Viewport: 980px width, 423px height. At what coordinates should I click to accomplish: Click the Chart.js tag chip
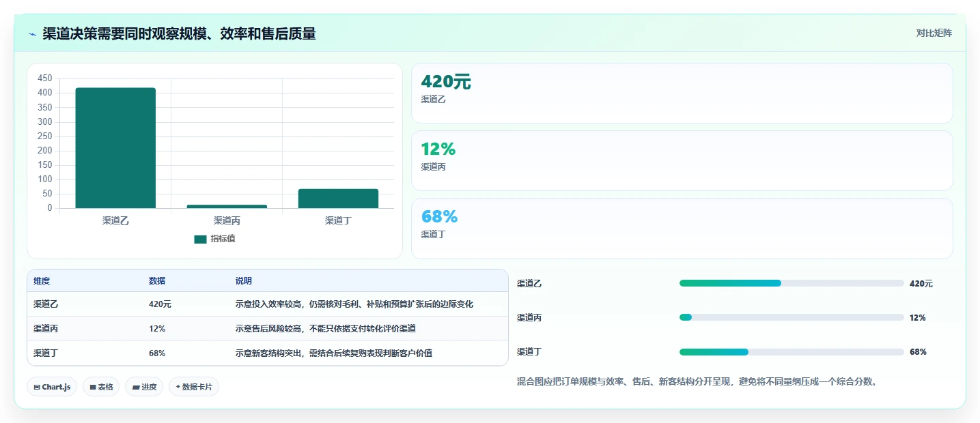53,387
